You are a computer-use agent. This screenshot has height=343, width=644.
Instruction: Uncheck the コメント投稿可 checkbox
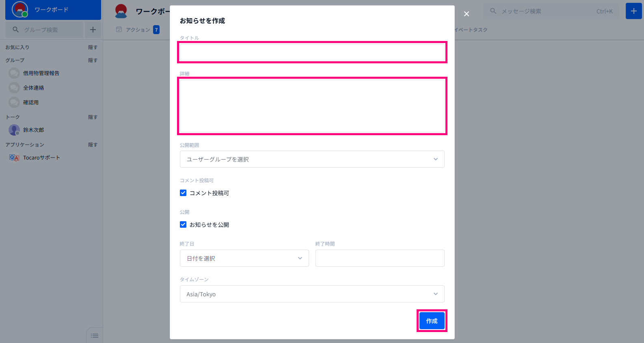tap(183, 193)
